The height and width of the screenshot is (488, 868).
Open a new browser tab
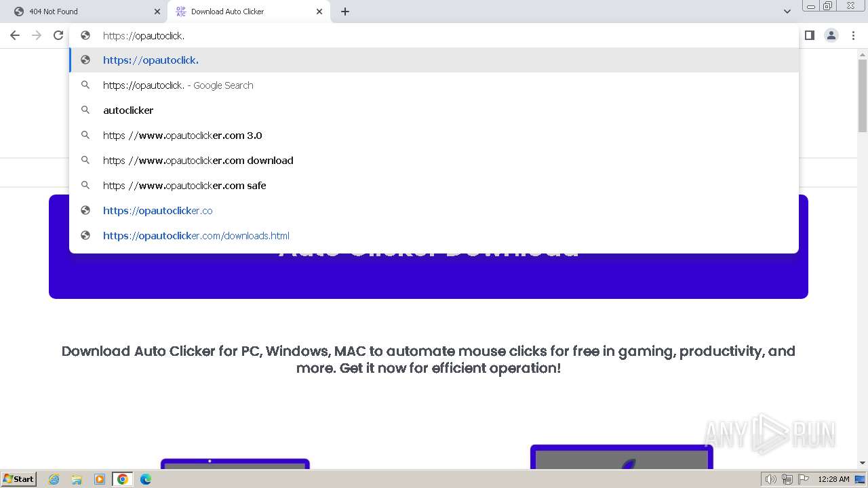tap(345, 12)
